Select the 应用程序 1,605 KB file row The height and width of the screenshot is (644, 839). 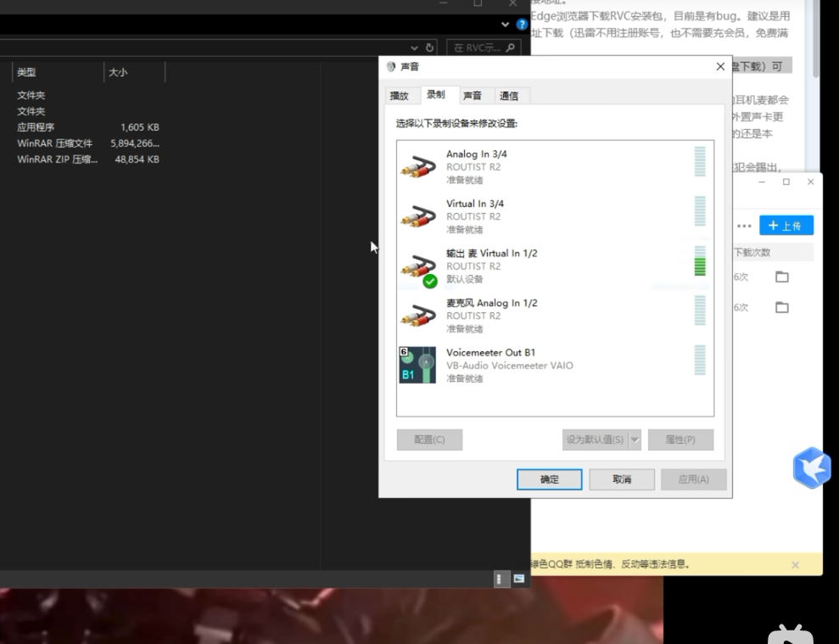pyautogui.click(x=88, y=127)
